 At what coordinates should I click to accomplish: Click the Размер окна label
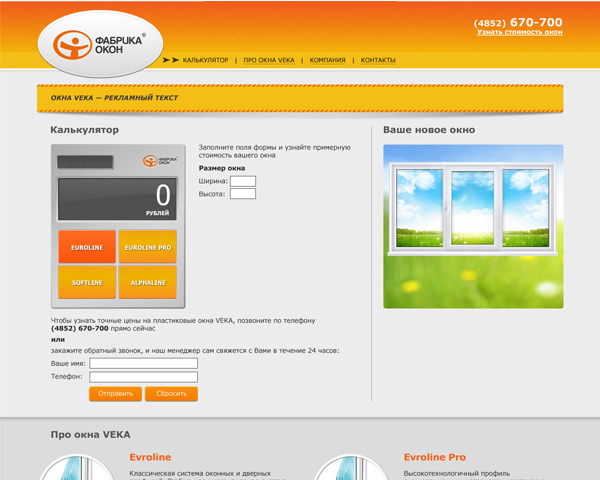click(222, 168)
